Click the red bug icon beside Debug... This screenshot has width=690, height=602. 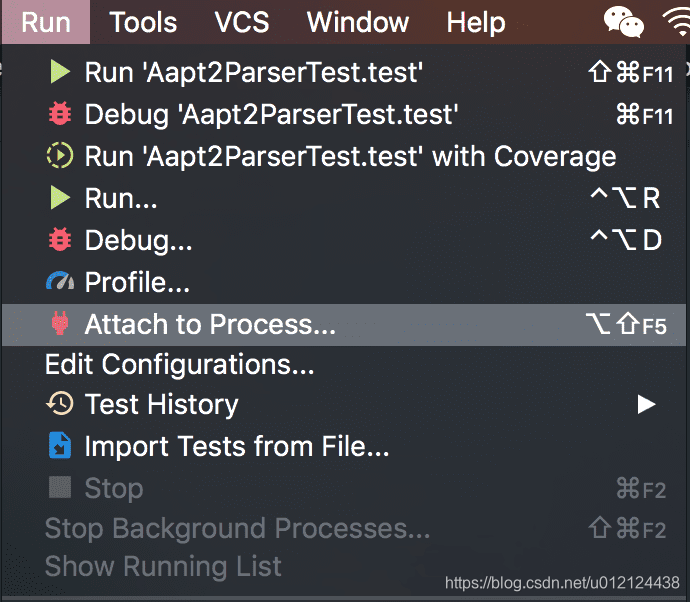coord(60,240)
